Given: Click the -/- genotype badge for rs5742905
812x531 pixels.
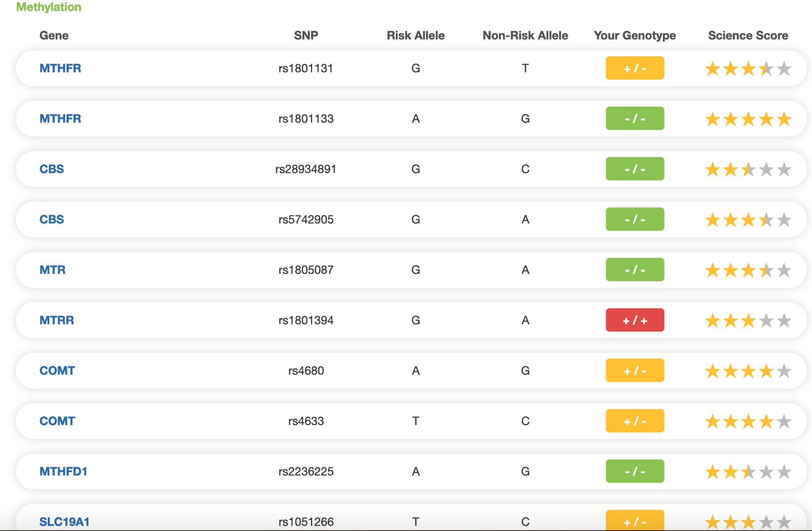Looking at the screenshot, I should (x=635, y=219).
